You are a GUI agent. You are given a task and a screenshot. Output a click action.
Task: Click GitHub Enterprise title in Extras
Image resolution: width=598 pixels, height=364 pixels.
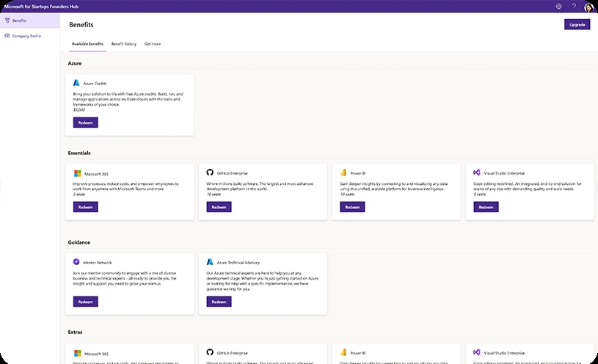click(x=233, y=353)
